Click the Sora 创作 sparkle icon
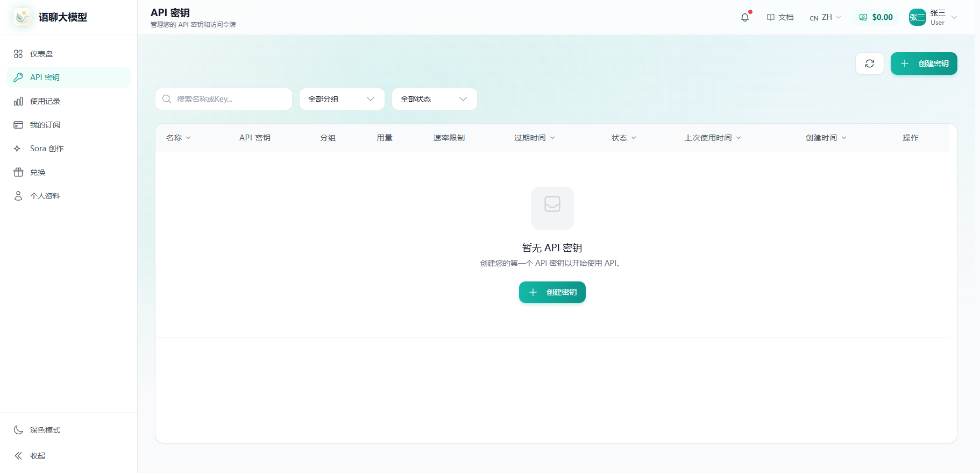Viewport: 980px width, 473px height. tap(17, 149)
